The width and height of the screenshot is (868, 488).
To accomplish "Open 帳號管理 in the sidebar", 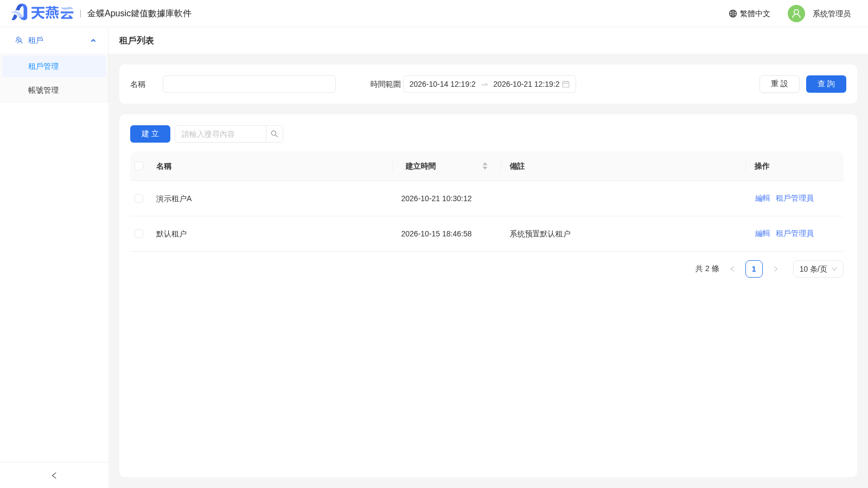I will 54,90.
